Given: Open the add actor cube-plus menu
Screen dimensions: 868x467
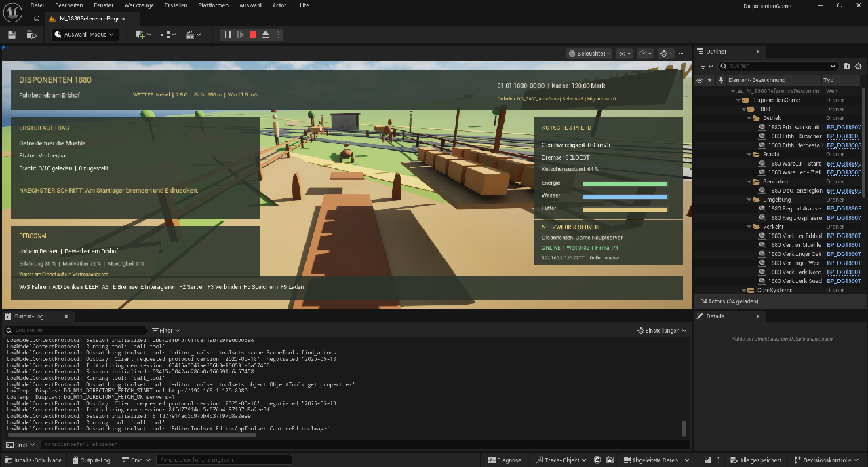Looking at the screenshot, I should (x=143, y=34).
